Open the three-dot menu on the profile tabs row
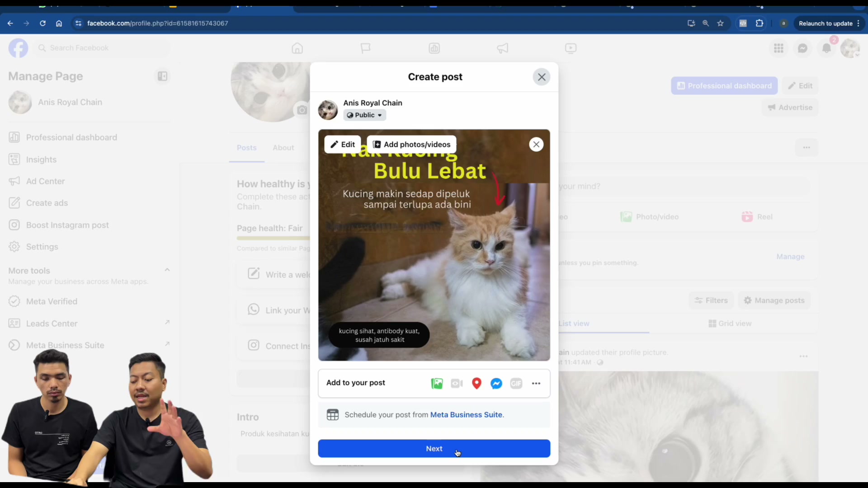868x488 pixels. click(806, 148)
